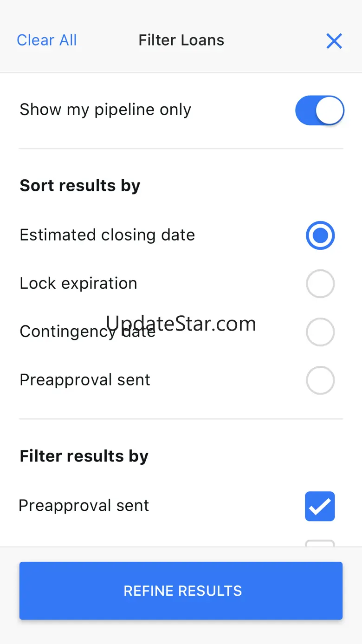
Task: Click the 'Filter Loans' header title
Action: coord(181,40)
